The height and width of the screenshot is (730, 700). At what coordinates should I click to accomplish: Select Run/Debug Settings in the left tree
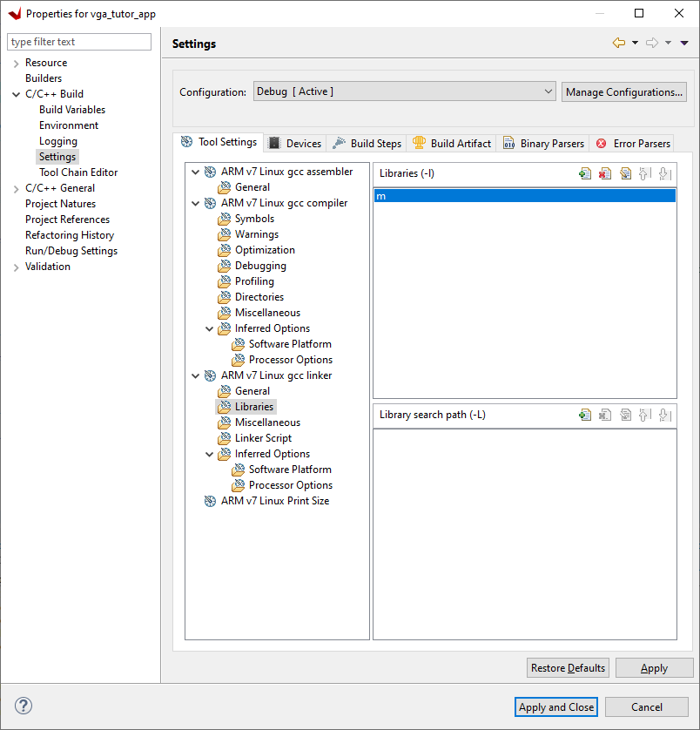click(x=71, y=251)
